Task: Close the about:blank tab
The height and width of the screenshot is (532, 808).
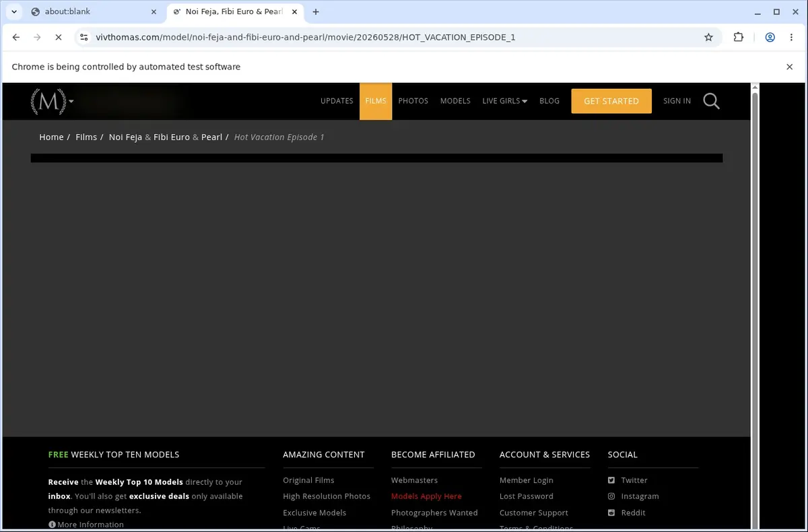Action: tap(154, 11)
